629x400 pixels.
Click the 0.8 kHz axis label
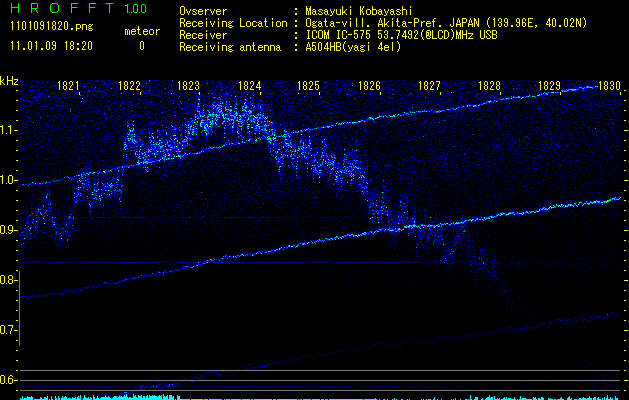(9, 280)
